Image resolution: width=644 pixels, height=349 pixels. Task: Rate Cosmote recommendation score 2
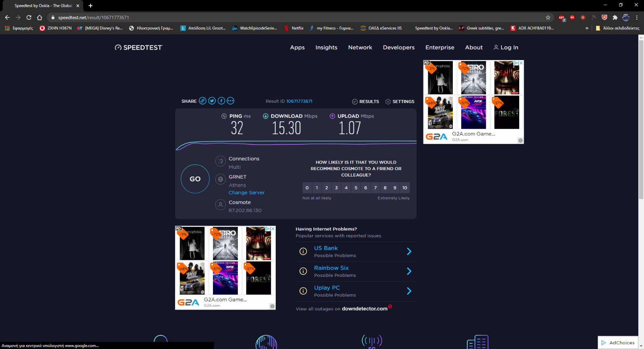coord(326,188)
